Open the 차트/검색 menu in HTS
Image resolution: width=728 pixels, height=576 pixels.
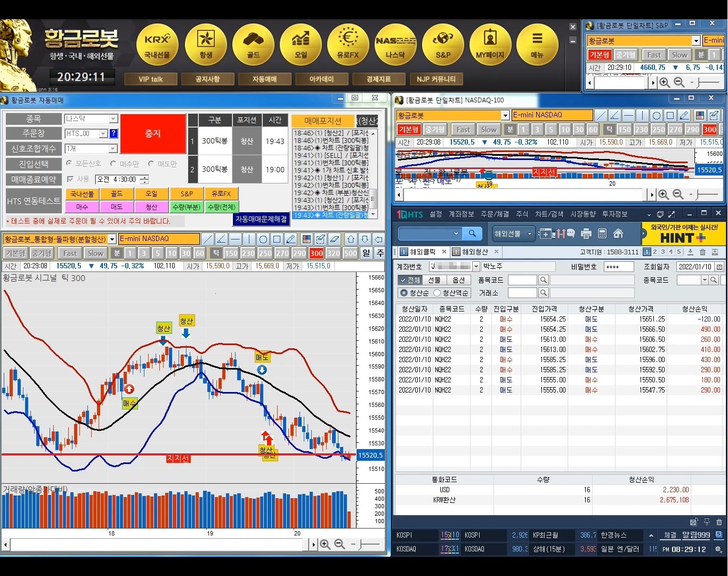[549, 214]
